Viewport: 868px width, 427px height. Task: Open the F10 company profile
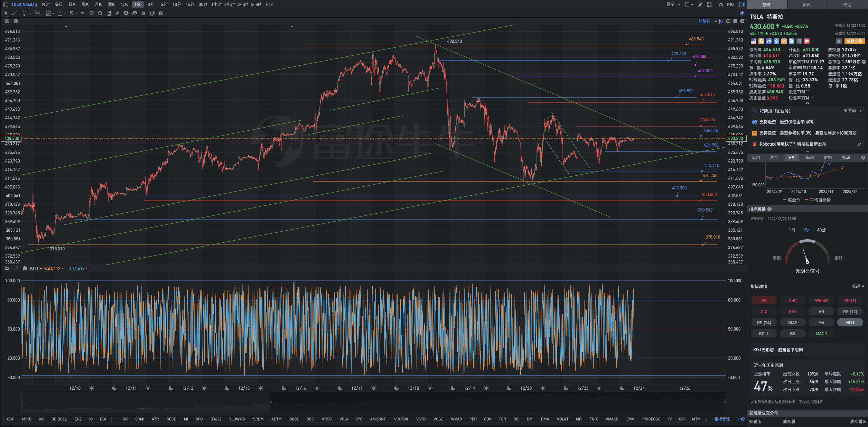(730, 4)
